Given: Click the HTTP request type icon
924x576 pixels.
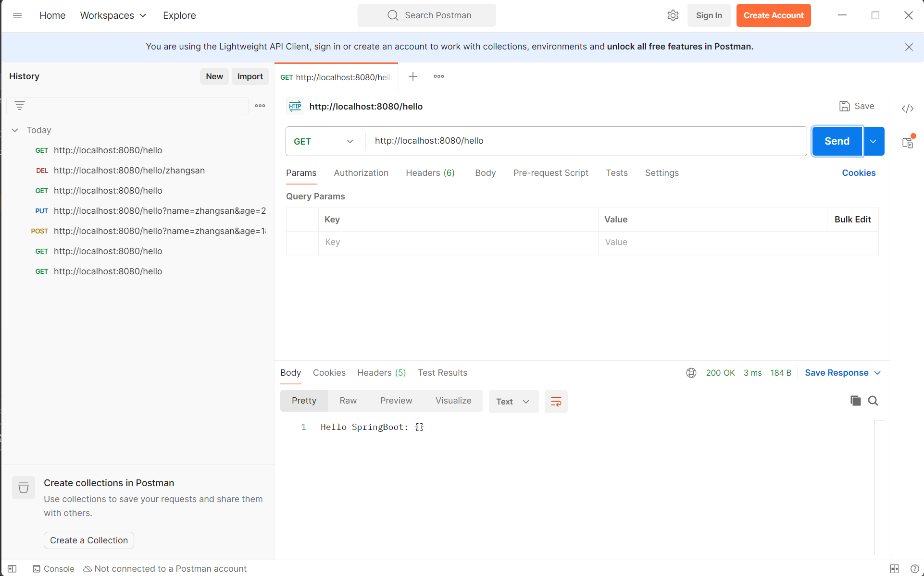Looking at the screenshot, I should [x=295, y=106].
